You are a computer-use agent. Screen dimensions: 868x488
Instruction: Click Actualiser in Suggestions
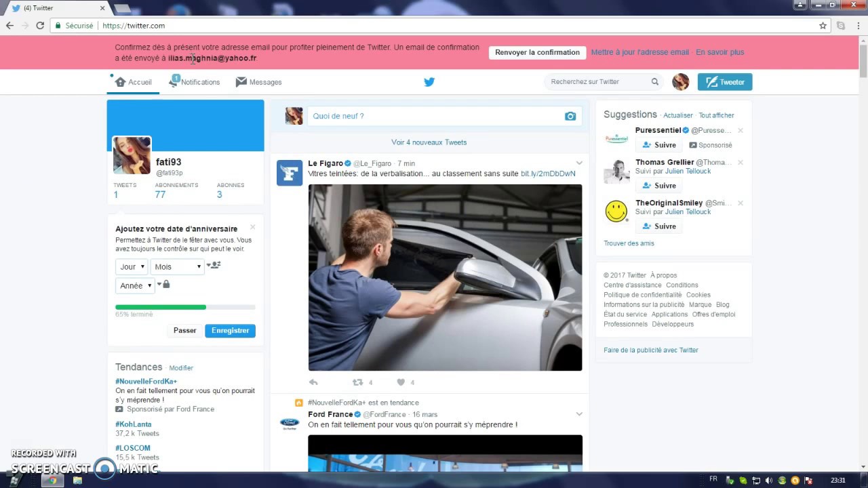(678, 116)
